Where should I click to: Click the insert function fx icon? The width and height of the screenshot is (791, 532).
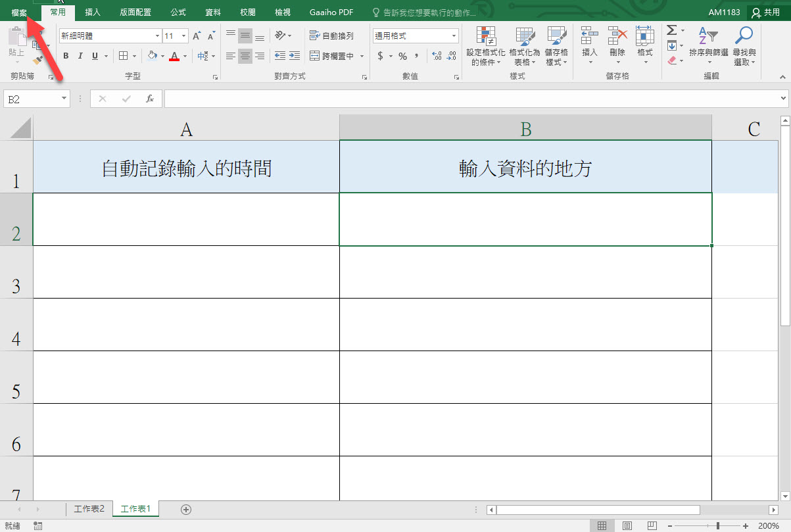pos(150,99)
